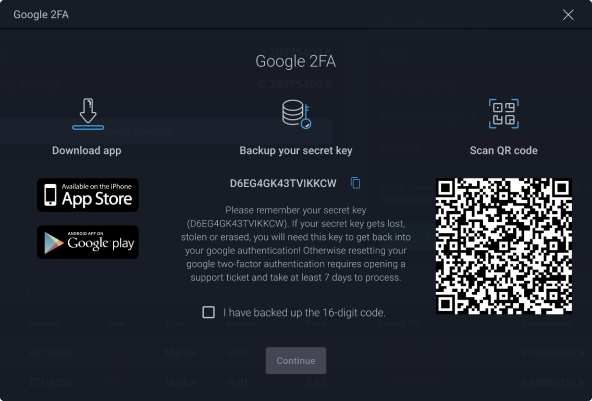Open the App Store download badge

(88, 195)
